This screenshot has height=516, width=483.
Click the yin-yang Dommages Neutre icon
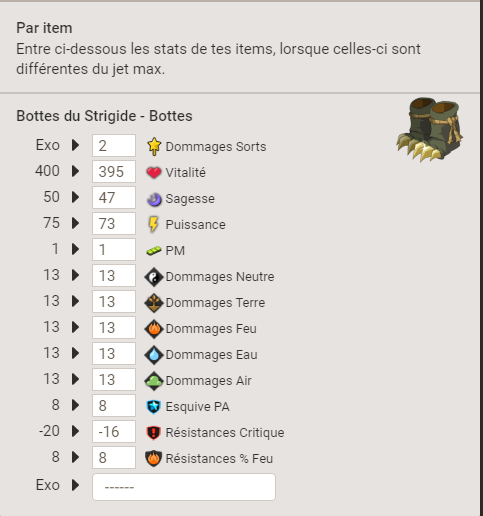tap(154, 277)
